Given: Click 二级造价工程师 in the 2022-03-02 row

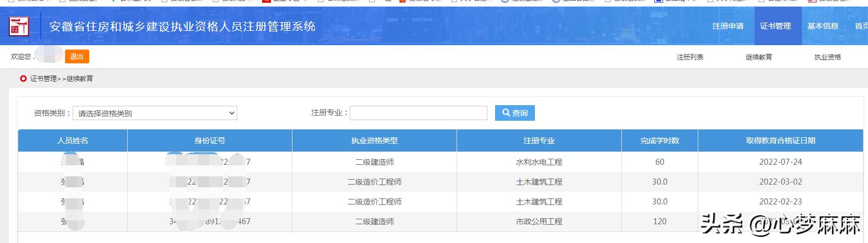Looking at the screenshot, I should click(x=375, y=182).
